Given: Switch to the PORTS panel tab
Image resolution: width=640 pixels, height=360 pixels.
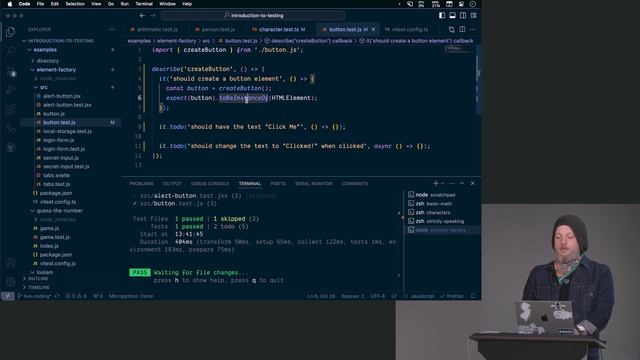Looking at the screenshot, I should [x=278, y=184].
